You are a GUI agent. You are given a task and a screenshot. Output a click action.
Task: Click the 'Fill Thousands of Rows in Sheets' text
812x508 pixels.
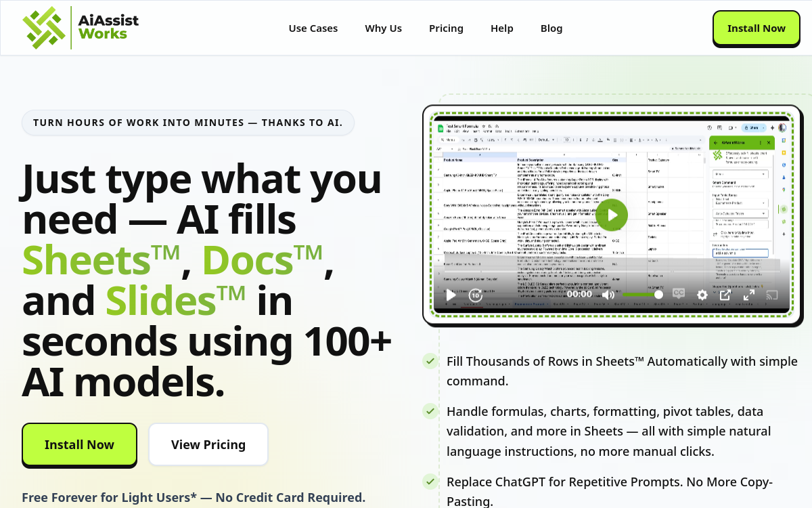tap(622, 371)
